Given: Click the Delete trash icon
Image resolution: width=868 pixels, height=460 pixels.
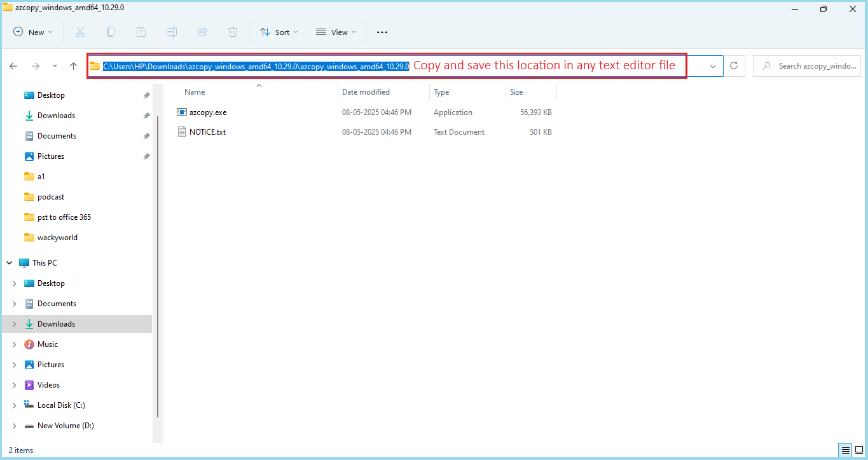Looking at the screenshot, I should pyautogui.click(x=233, y=32).
